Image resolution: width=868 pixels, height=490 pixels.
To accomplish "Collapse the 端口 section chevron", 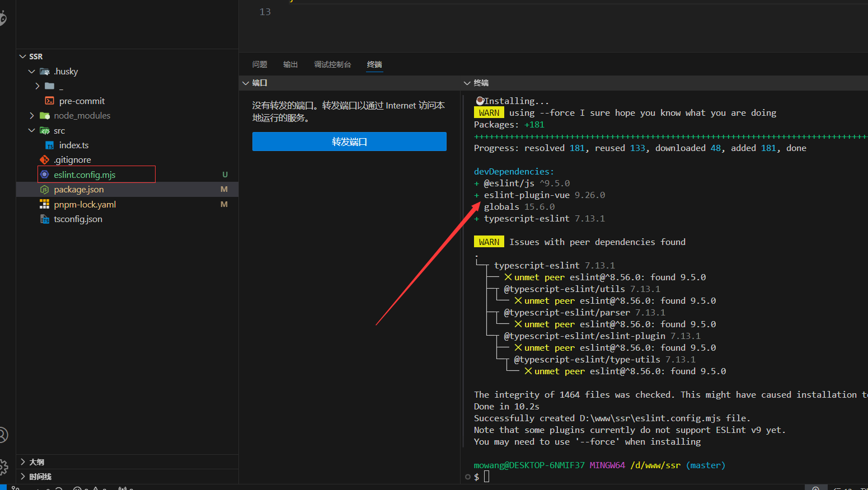I will click(x=246, y=83).
